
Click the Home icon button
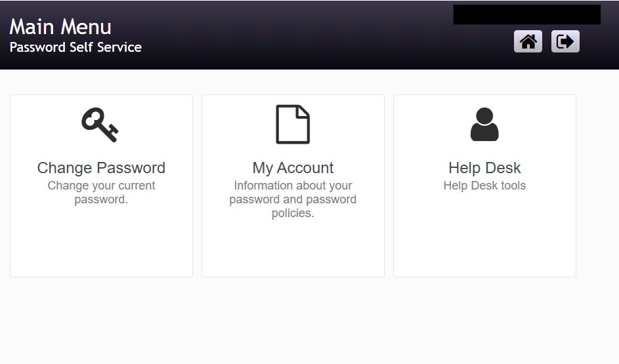[x=528, y=41]
